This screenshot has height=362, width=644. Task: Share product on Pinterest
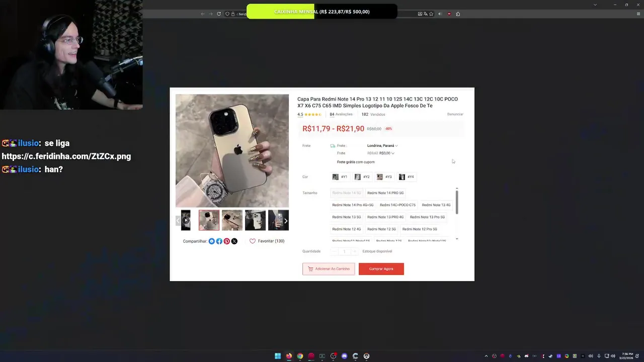(x=227, y=241)
